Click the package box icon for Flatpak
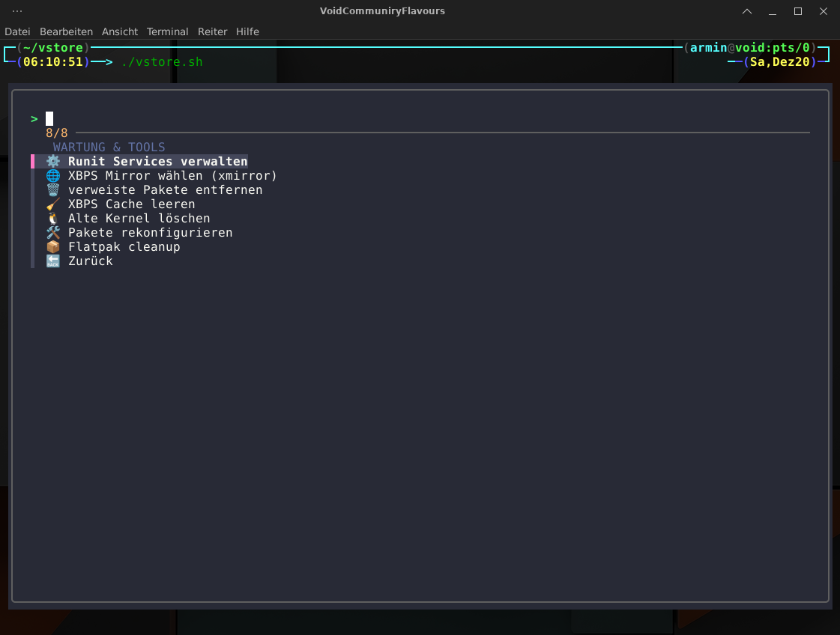Screen dimensions: 840x635 (x=52, y=247)
